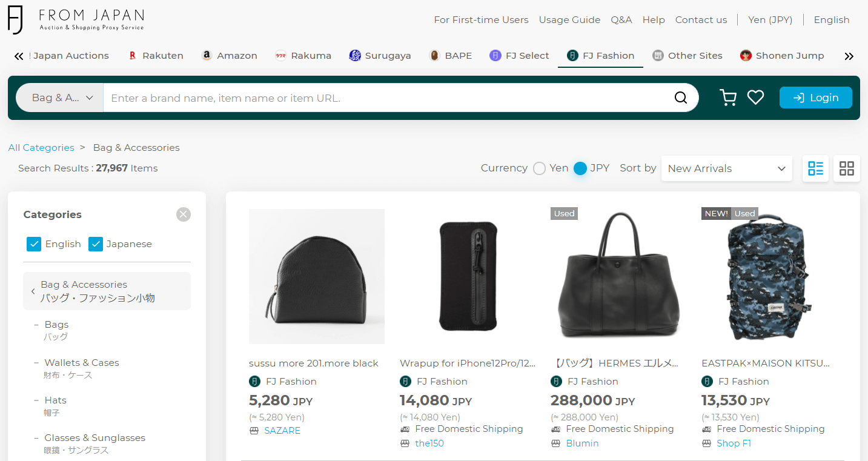Image resolution: width=868 pixels, height=461 pixels.
Task: Switch to the Rakuten tab
Action: click(156, 56)
